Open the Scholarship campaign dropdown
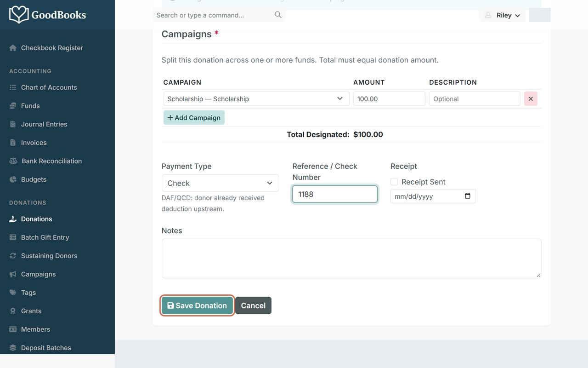 pyautogui.click(x=256, y=99)
